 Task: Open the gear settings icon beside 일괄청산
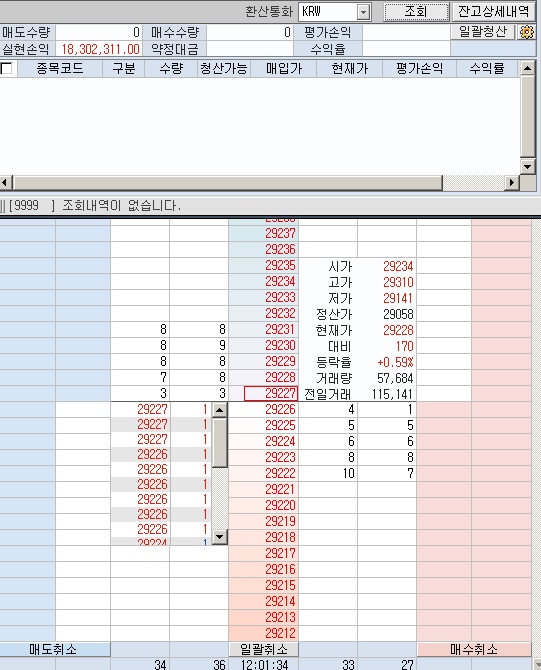[527, 32]
